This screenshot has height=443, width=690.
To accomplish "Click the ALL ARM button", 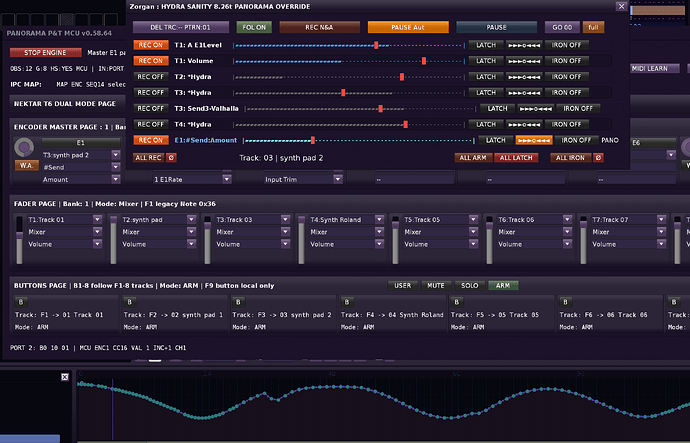I will 473,157.
